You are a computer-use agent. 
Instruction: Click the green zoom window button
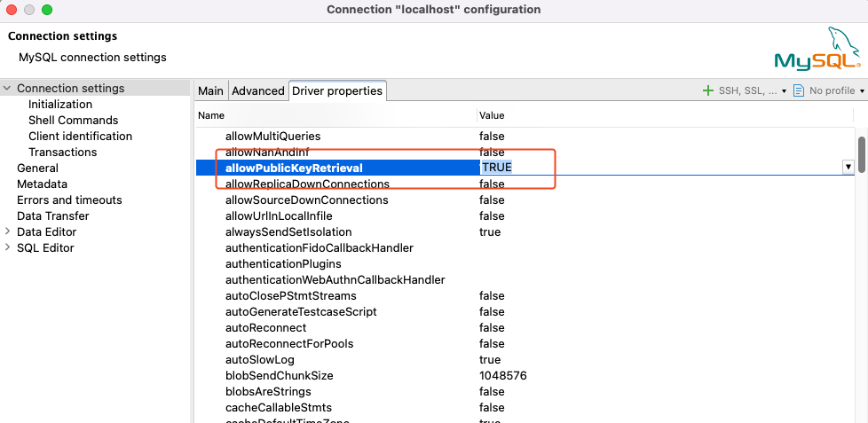pyautogui.click(x=47, y=10)
